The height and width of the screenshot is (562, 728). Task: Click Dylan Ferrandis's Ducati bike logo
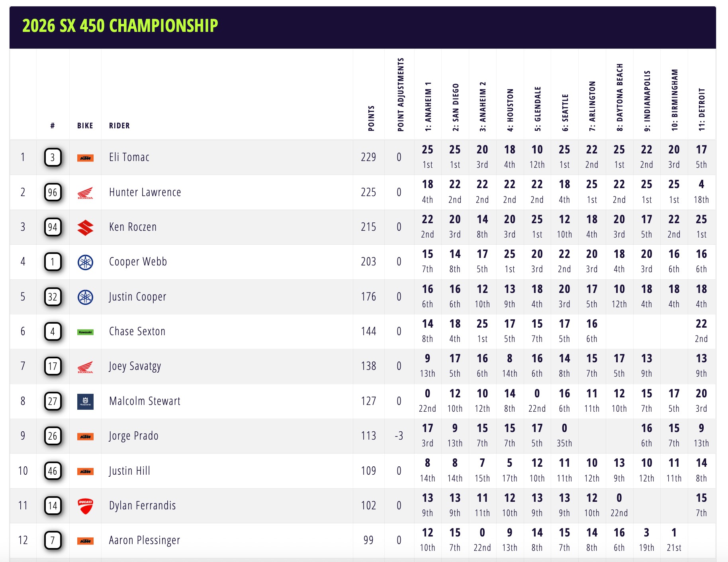85,506
